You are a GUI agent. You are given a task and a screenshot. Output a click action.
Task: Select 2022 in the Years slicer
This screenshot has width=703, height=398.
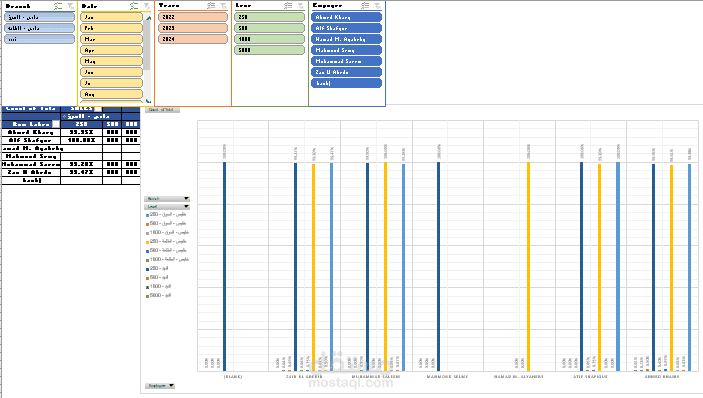193,17
